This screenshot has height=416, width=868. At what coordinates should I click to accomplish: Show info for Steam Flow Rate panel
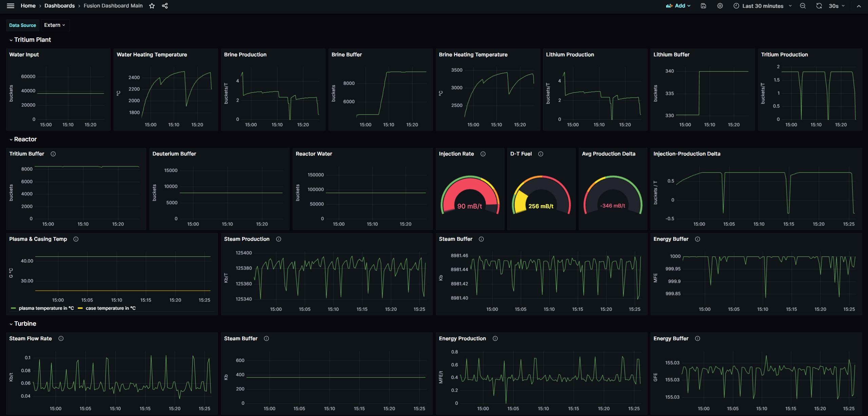coord(61,339)
